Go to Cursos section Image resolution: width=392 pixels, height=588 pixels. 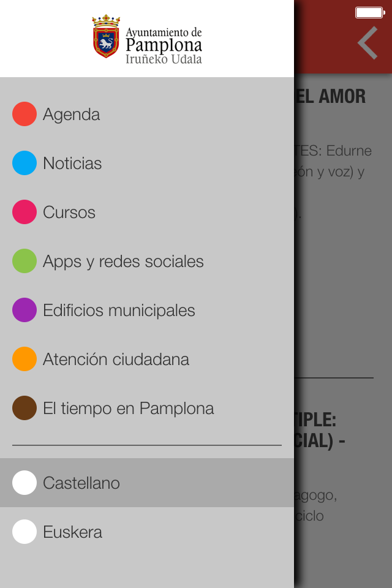[x=69, y=213]
